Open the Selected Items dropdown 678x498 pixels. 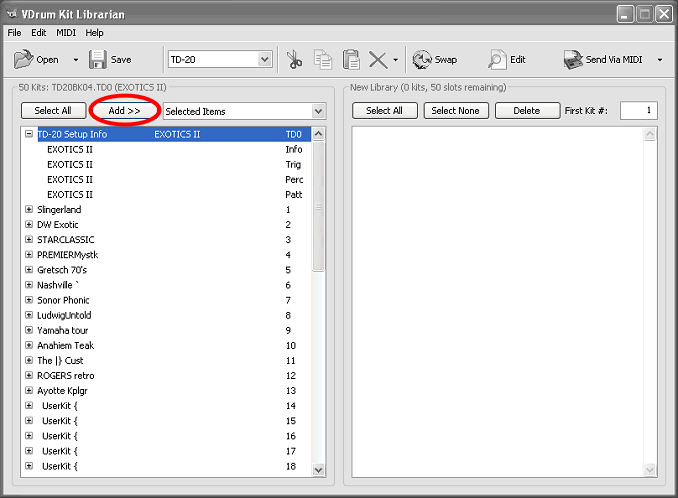pyautogui.click(x=318, y=111)
